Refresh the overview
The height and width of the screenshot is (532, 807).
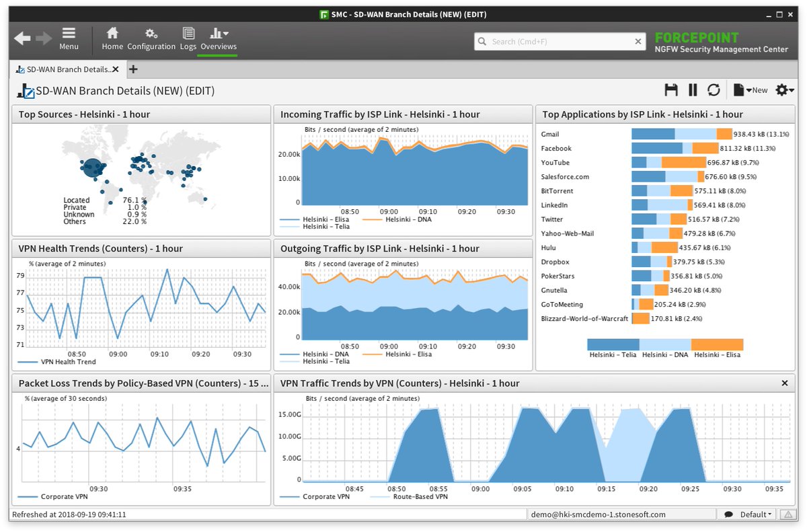(714, 90)
